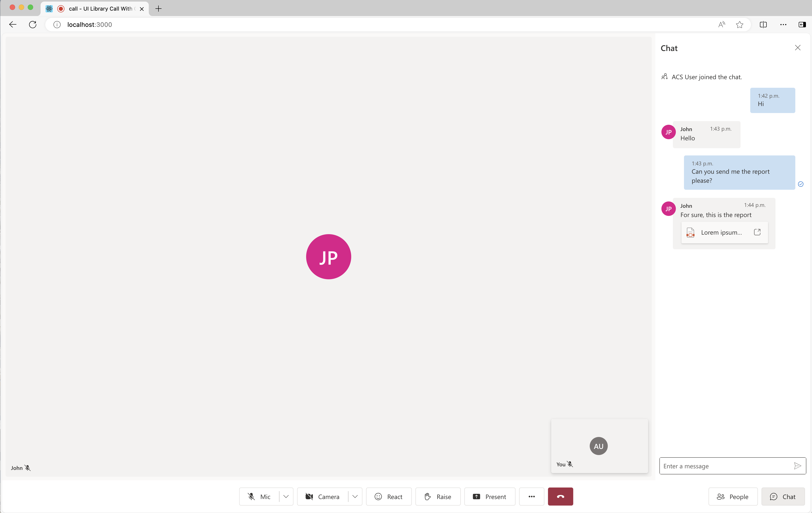Close the Chat panel
Screen dimensions: 812x513
click(797, 47)
